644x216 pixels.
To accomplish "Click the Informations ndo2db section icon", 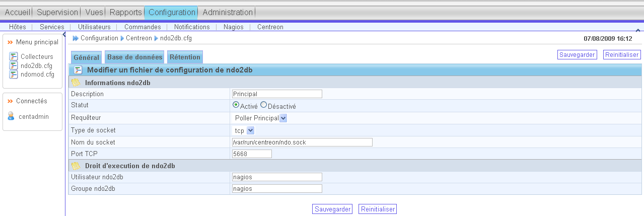I will point(76,82).
